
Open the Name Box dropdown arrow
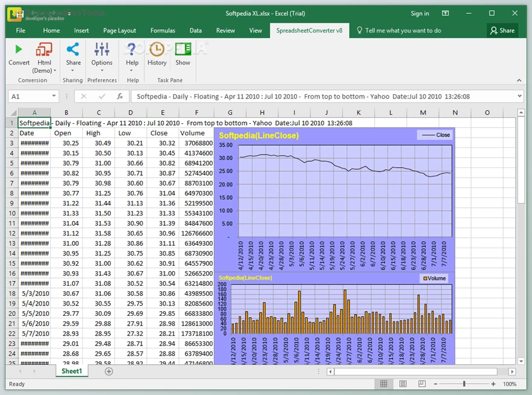54,96
